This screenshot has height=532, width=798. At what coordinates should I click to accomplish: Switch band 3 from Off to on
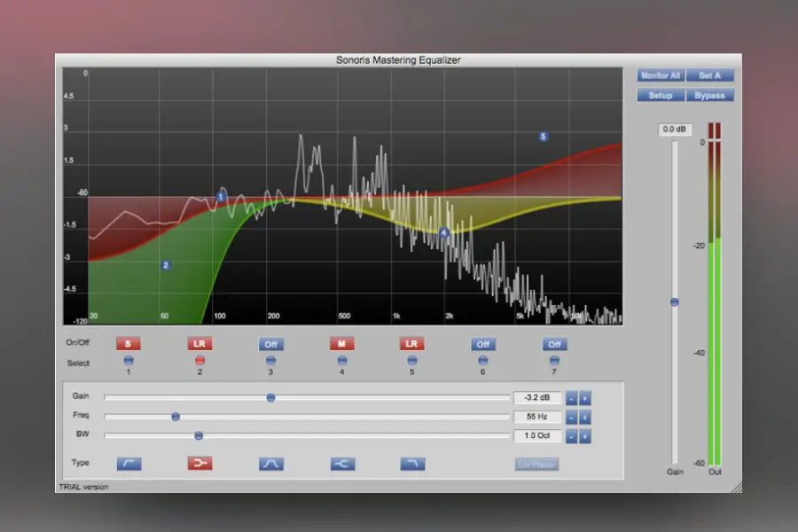click(270, 344)
